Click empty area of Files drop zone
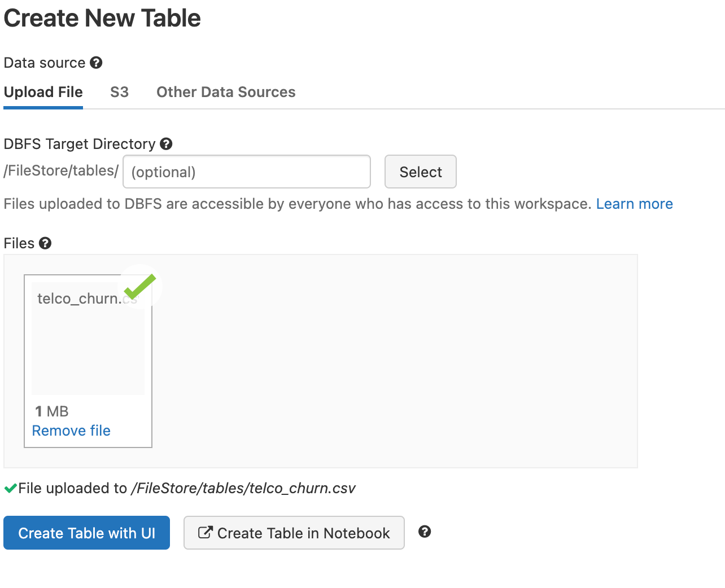The image size is (725, 588). pos(395,361)
